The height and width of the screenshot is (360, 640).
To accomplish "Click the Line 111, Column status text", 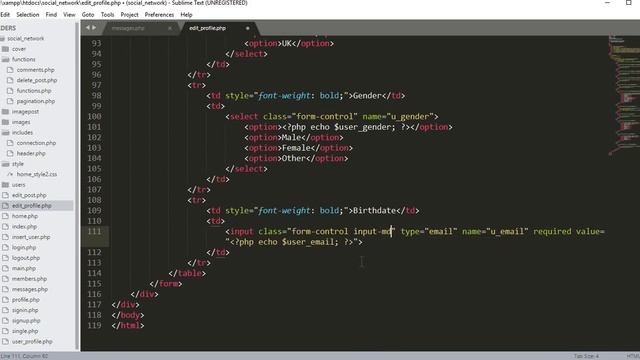I will click(24, 356).
